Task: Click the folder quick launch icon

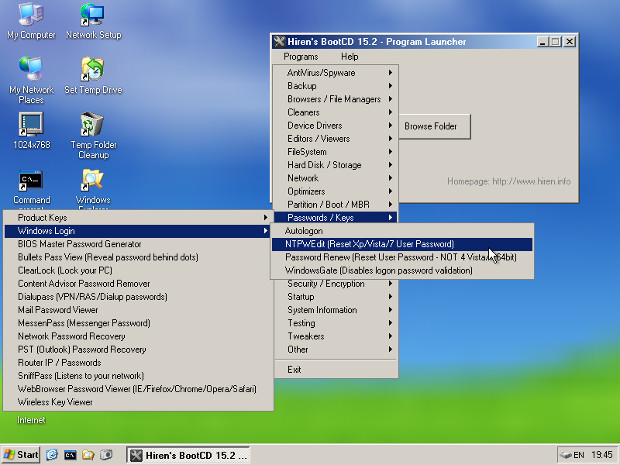Action: pos(88,455)
